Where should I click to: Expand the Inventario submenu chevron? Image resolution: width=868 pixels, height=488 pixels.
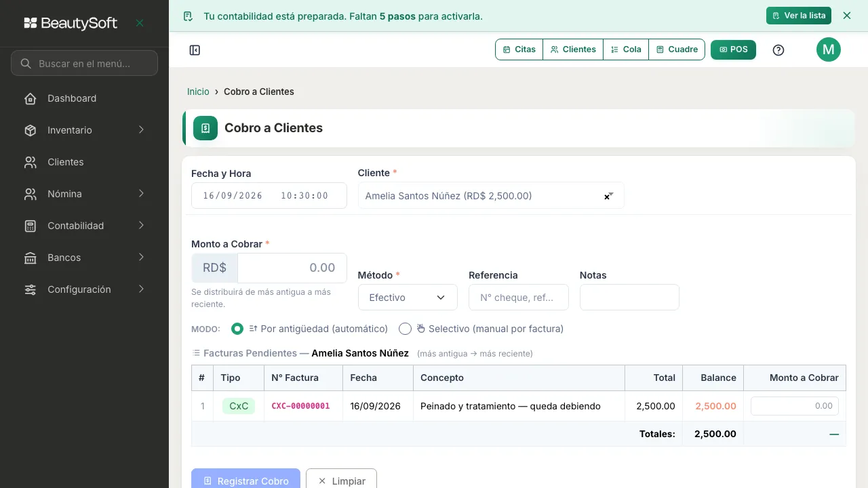[x=141, y=129]
